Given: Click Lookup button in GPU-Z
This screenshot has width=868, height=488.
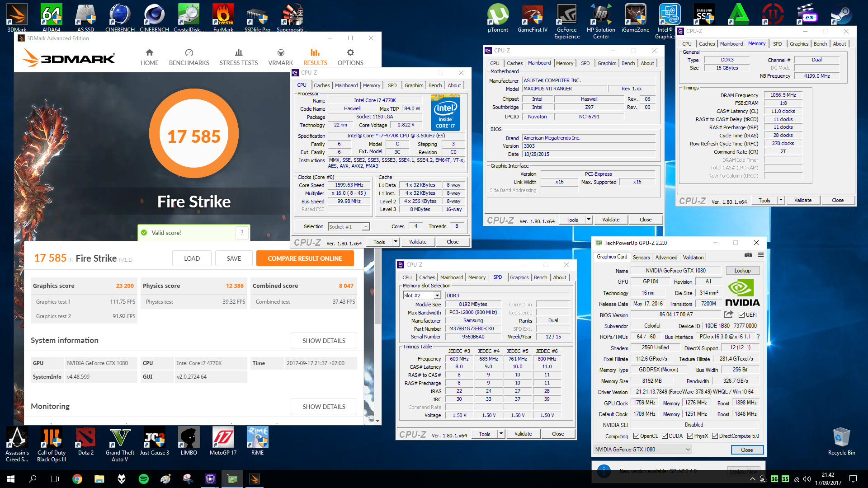Looking at the screenshot, I should click(742, 271).
